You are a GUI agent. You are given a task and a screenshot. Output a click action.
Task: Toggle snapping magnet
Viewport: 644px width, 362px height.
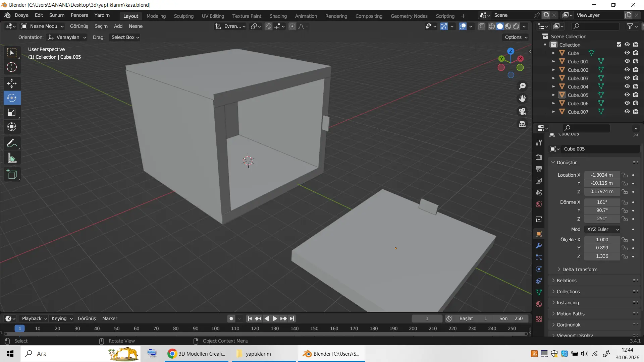[x=268, y=26]
